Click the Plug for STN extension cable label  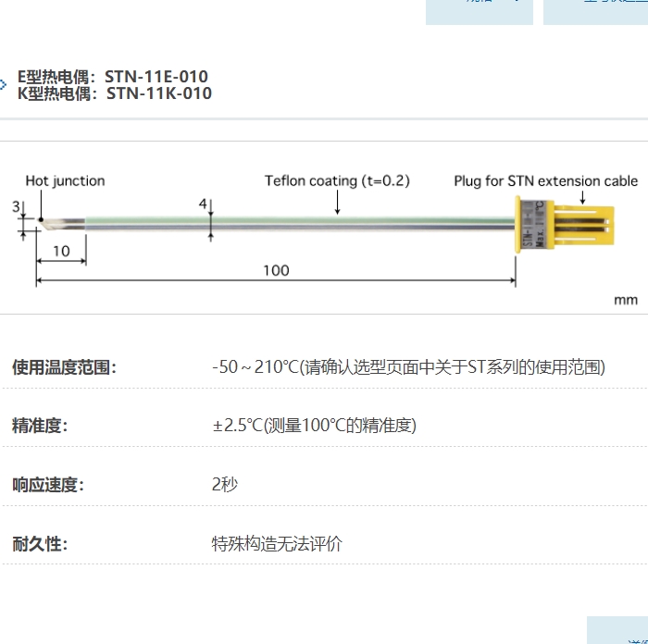545,181
